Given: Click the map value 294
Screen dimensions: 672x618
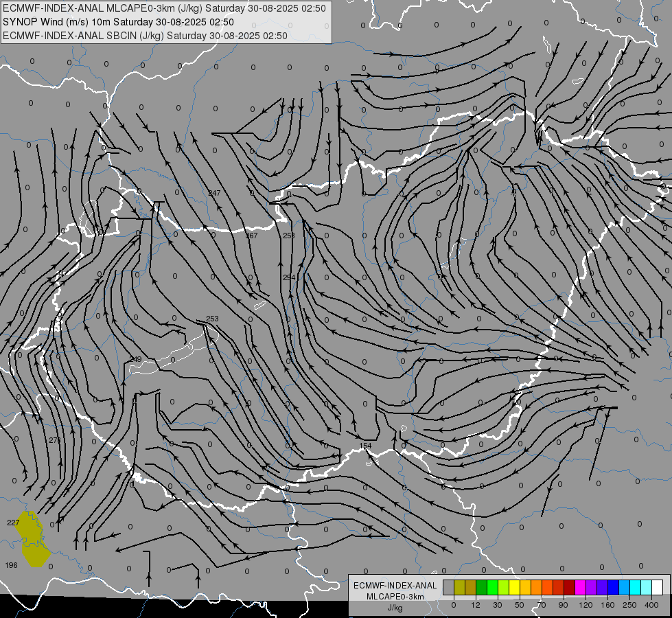Looking at the screenshot, I should 289,277.
